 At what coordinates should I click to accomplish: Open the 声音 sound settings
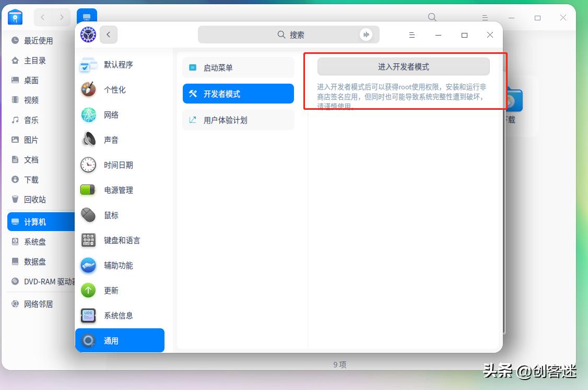tap(110, 140)
